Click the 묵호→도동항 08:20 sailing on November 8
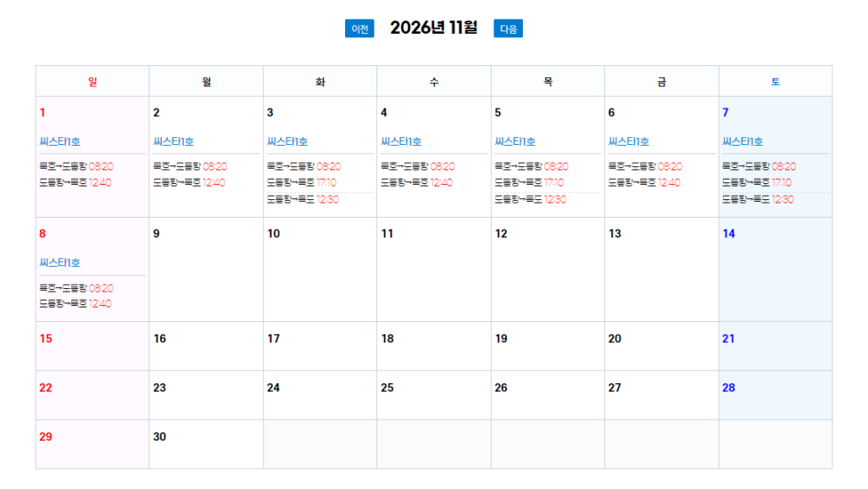The width and height of the screenshot is (868, 489). tap(76, 288)
